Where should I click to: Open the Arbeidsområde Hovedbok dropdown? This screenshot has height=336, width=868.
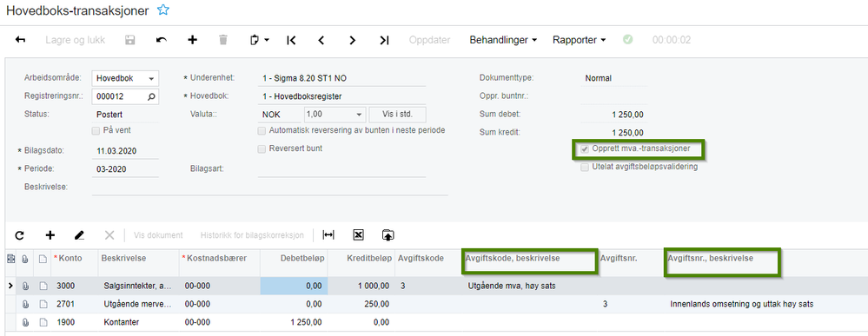coord(150,79)
